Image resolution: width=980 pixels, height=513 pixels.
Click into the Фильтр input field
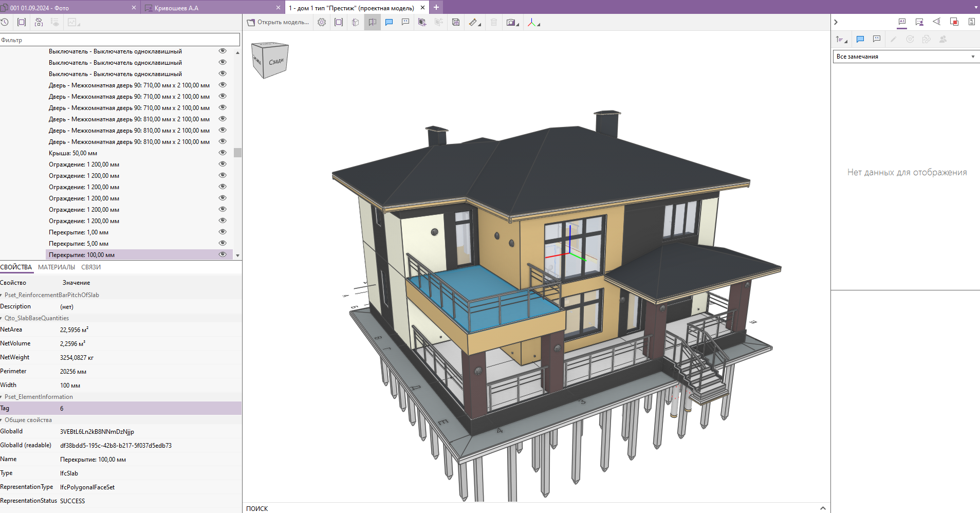[120, 40]
